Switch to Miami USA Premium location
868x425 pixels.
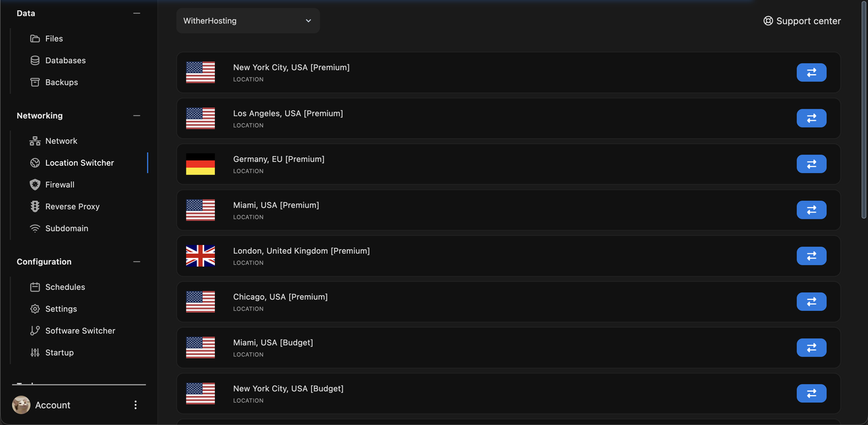[812, 210]
